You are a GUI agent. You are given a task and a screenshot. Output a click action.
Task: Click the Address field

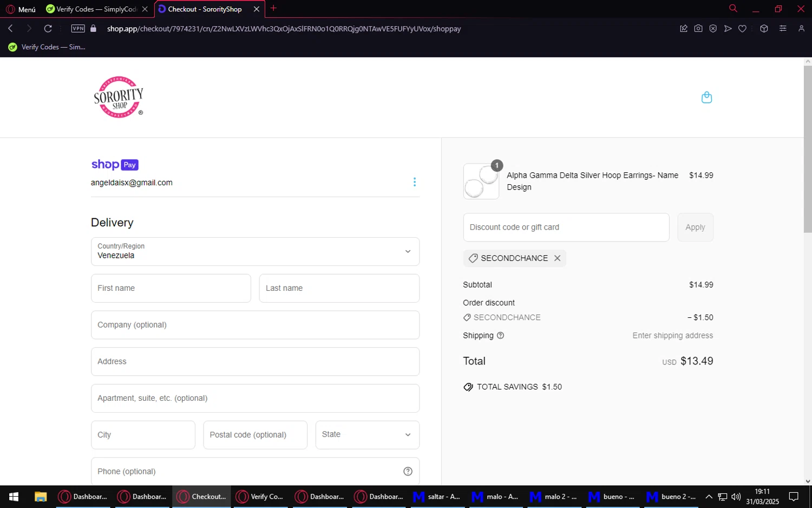pyautogui.click(x=255, y=362)
